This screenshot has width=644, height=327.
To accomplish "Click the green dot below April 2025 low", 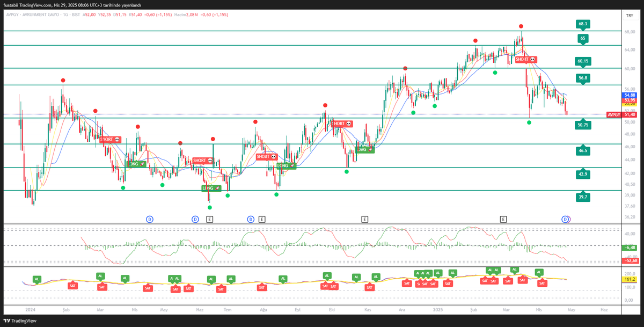I will click(529, 123).
